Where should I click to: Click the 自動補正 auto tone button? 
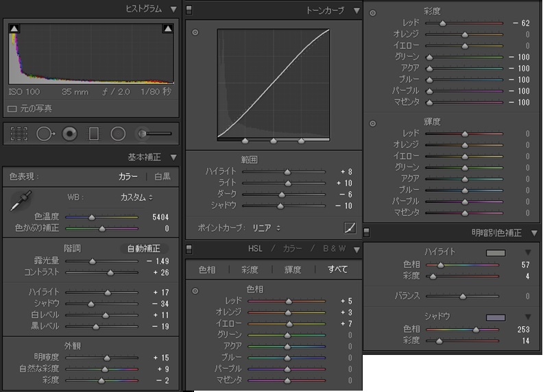[x=144, y=248]
